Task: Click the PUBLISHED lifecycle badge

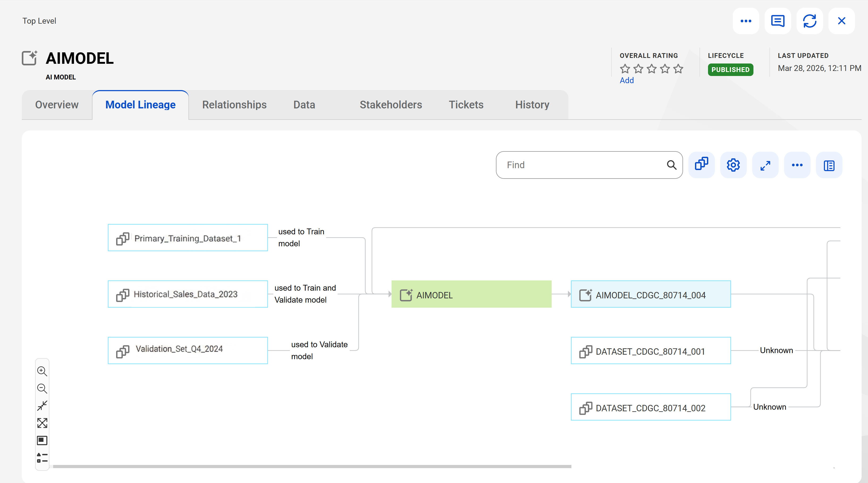Action: tap(730, 70)
